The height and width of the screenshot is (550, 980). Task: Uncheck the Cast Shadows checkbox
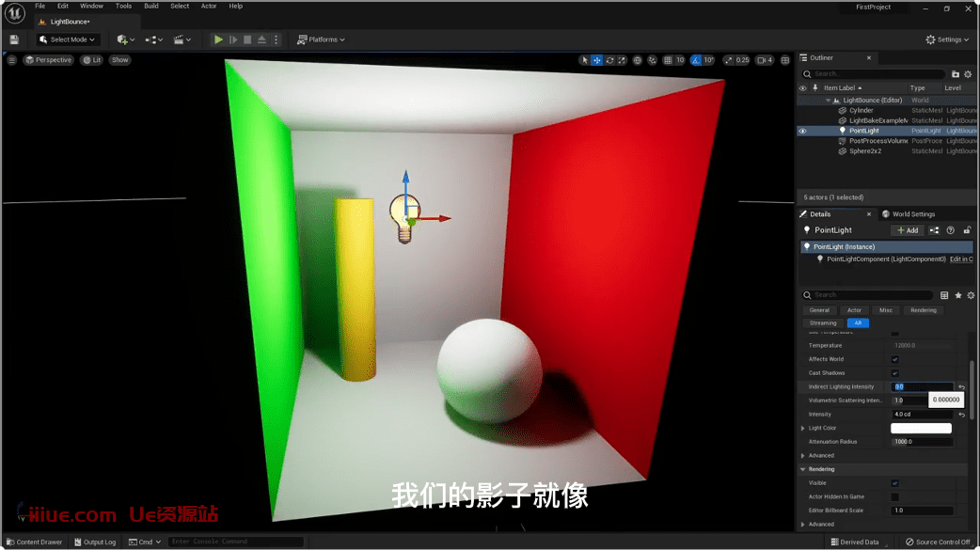(894, 373)
